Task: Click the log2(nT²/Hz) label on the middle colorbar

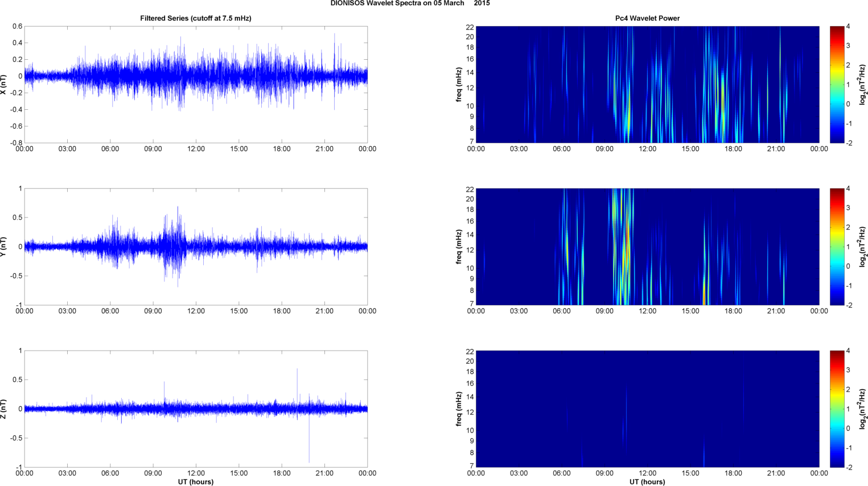Action: click(863, 246)
